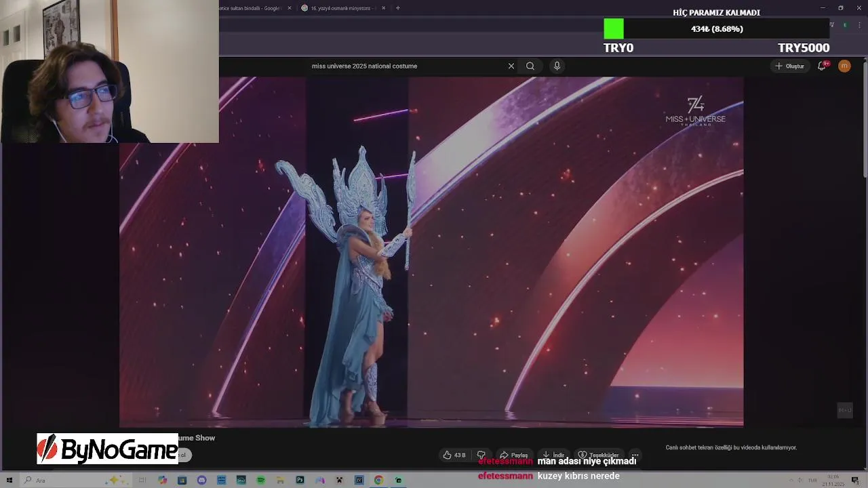Like the video showing 43 B
Screen dimensions: 868x488
(454, 455)
